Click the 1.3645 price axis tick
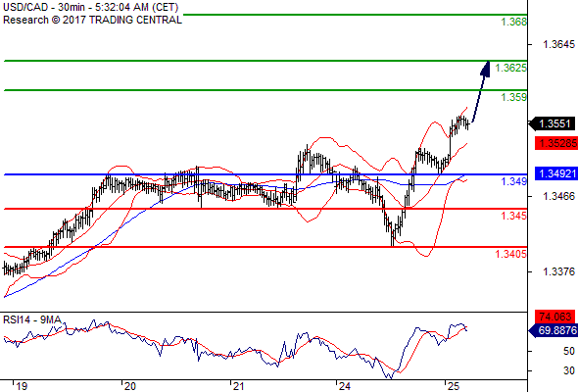The height and width of the screenshot is (392, 578). coord(558,45)
